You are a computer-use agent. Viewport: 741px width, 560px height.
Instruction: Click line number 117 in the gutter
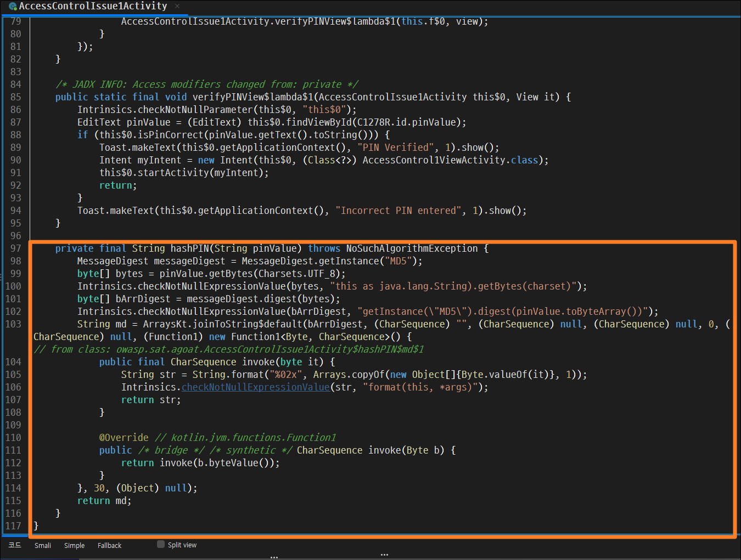pos(13,526)
